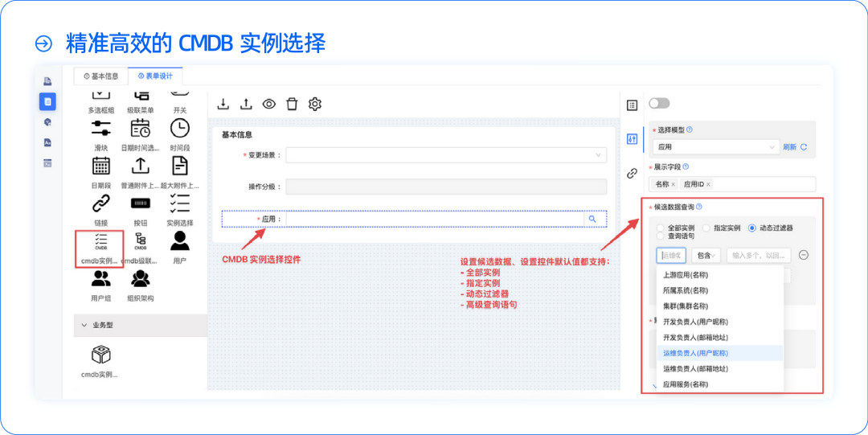The width and height of the screenshot is (868, 435).
Task: Click the 刷新 refresh link
Action: (x=795, y=147)
